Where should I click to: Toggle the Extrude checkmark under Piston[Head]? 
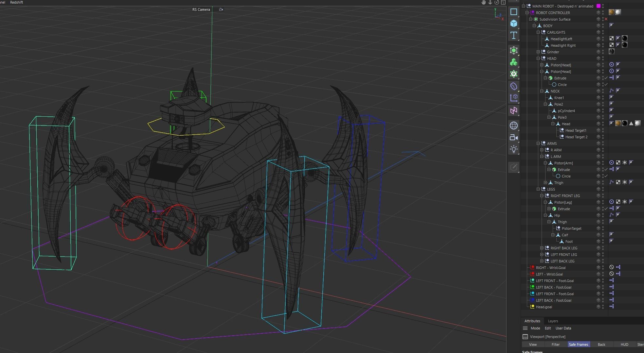[606, 78]
